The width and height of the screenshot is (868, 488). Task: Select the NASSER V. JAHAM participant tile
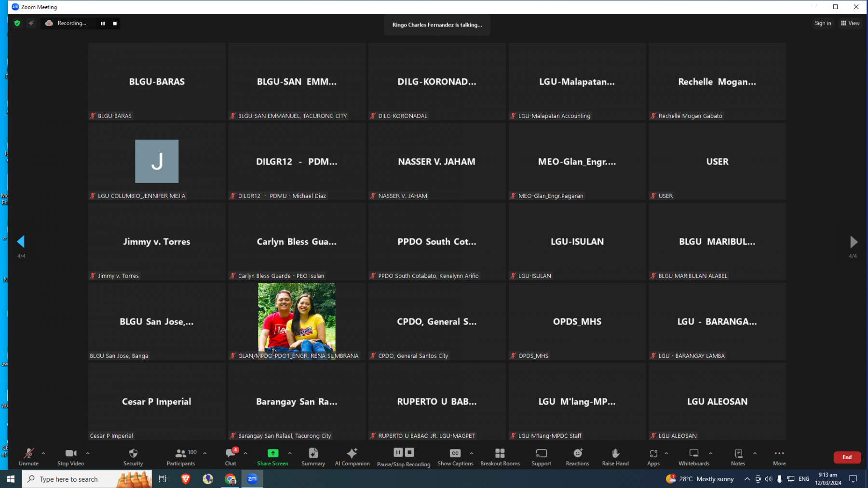(x=437, y=161)
